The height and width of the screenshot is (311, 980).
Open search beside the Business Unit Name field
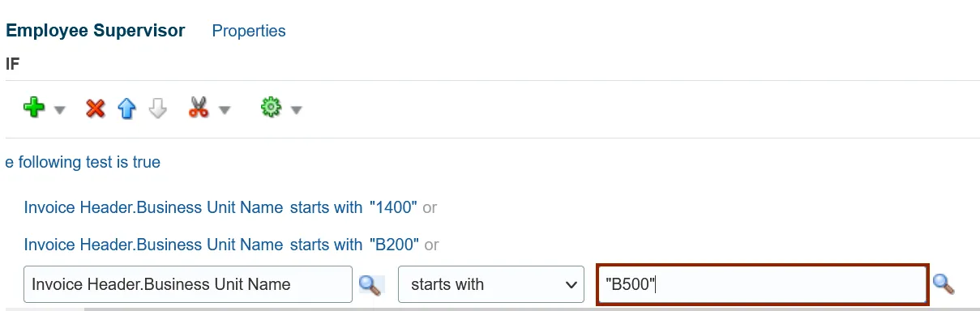370,284
